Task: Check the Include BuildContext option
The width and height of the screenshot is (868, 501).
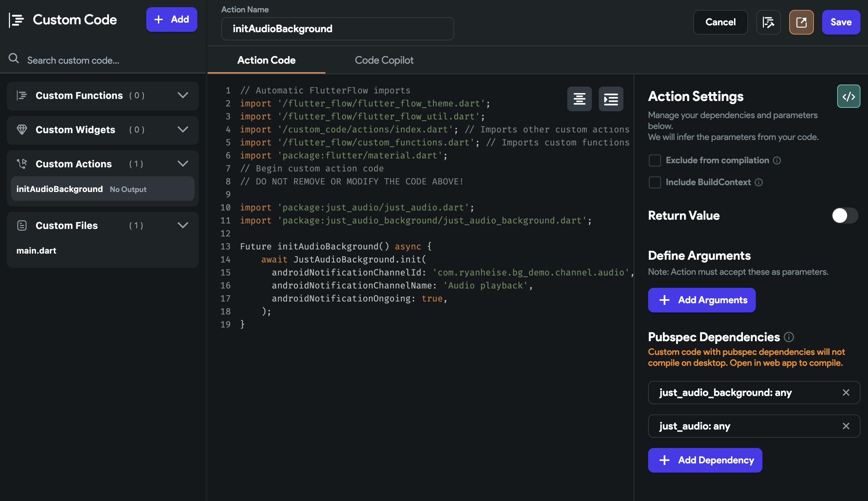Action: coord(655,182)
